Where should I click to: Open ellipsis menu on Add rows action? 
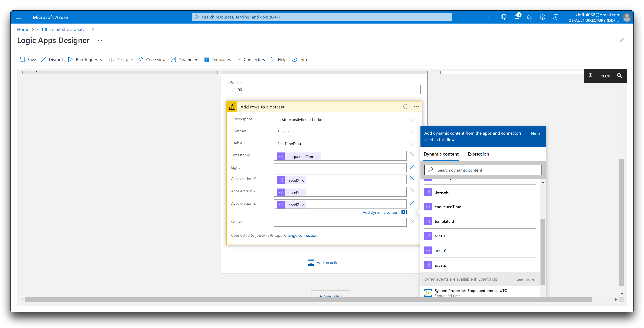tap(416, 107)
